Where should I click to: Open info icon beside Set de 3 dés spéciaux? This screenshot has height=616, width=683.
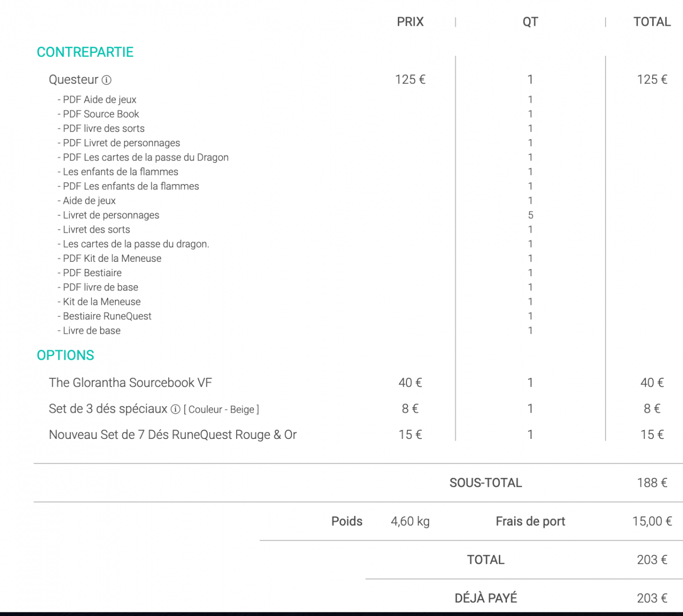175,409
